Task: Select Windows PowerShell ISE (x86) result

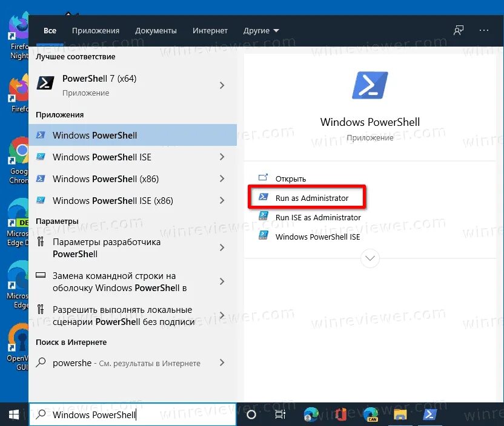Action: click(x=133, y=201)
